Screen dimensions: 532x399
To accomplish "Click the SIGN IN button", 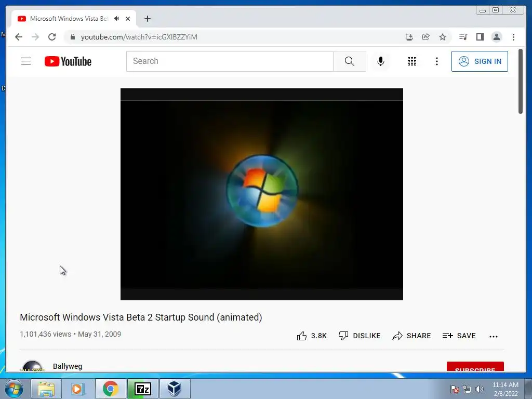I will click(480, 61).
